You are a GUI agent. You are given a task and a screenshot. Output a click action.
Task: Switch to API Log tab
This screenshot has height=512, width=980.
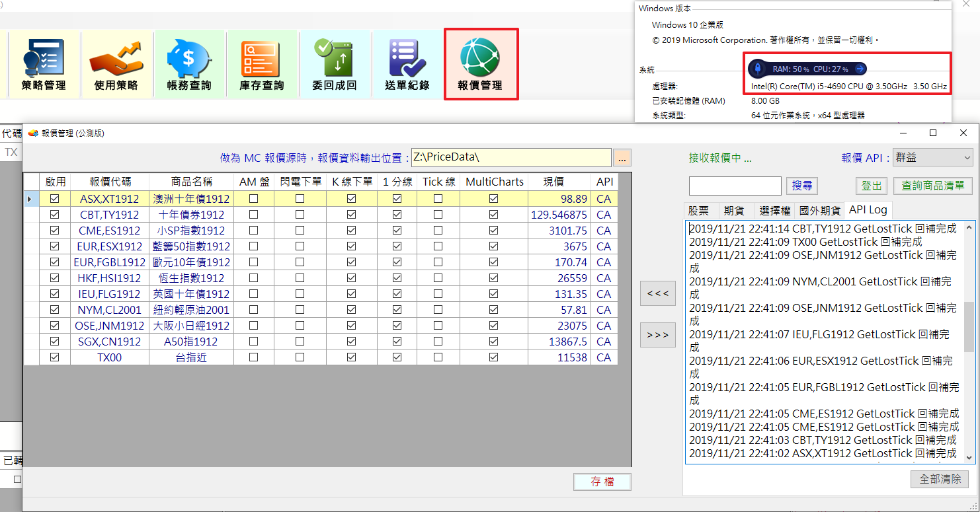(868, 209)
